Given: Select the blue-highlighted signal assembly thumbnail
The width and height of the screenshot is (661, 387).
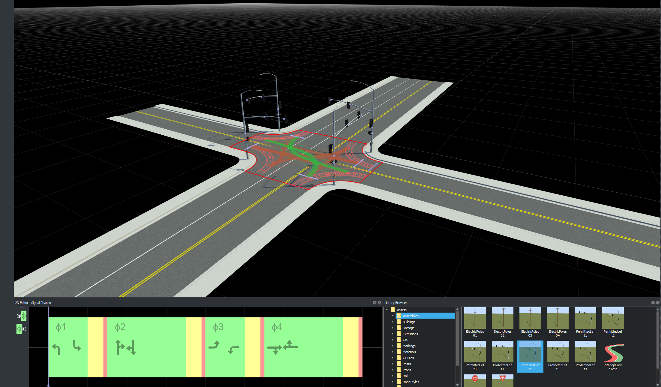Looking at the screenshot, I should click(x=530, y=356).
